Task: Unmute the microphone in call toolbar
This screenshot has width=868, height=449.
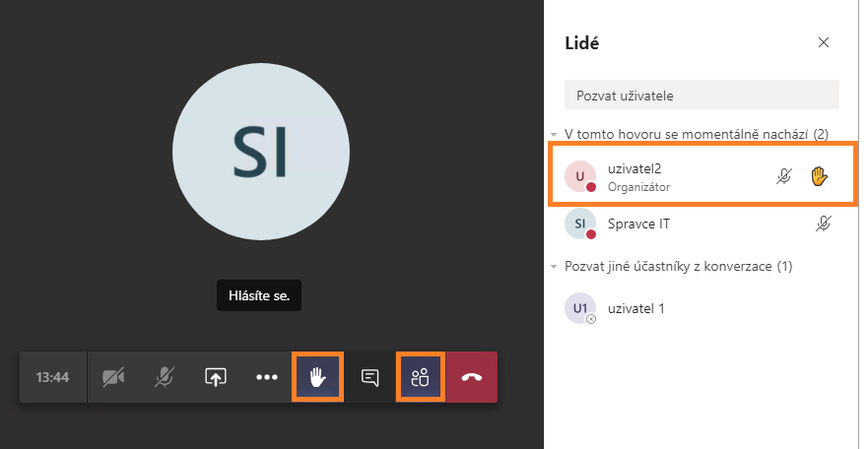Action: point(164,377)
